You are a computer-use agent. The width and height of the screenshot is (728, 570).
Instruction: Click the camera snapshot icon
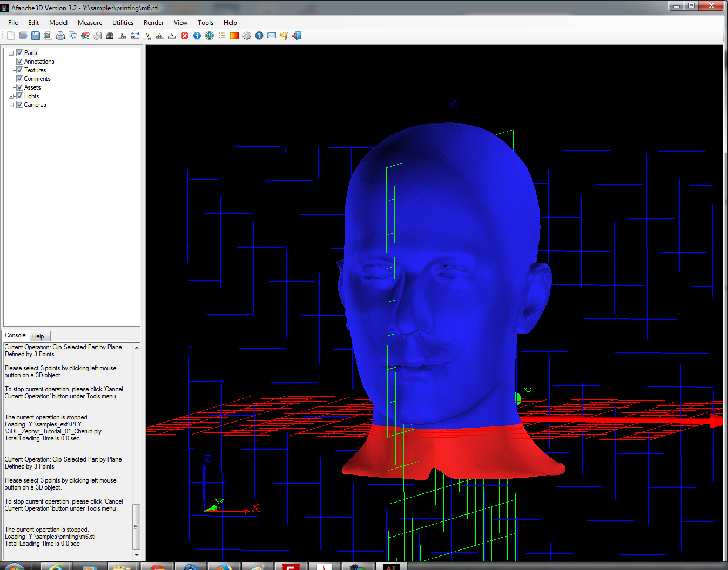[x=48, y=36]
